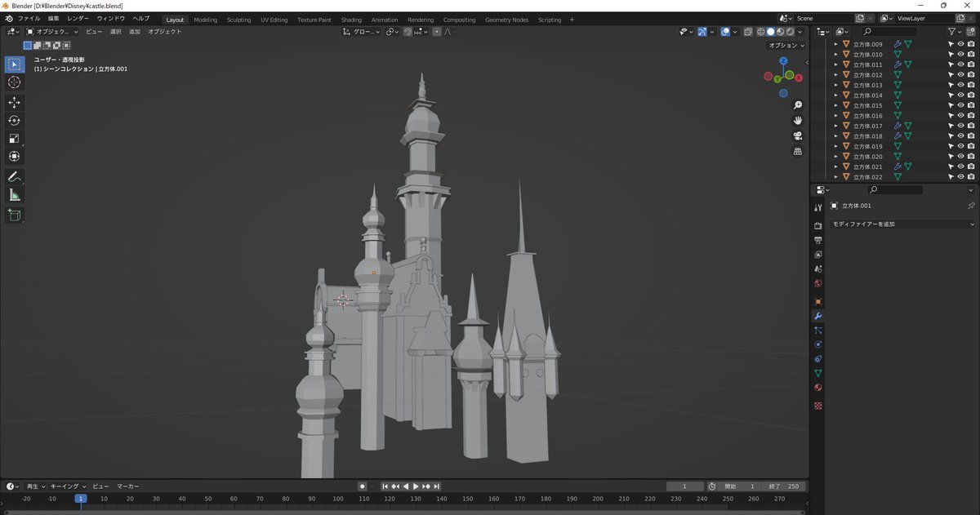Disable rendering for 立方体.020 via camera icon
Image resolution: width=980 pixels, height=515 pixels.
click(x=970, y=157)
